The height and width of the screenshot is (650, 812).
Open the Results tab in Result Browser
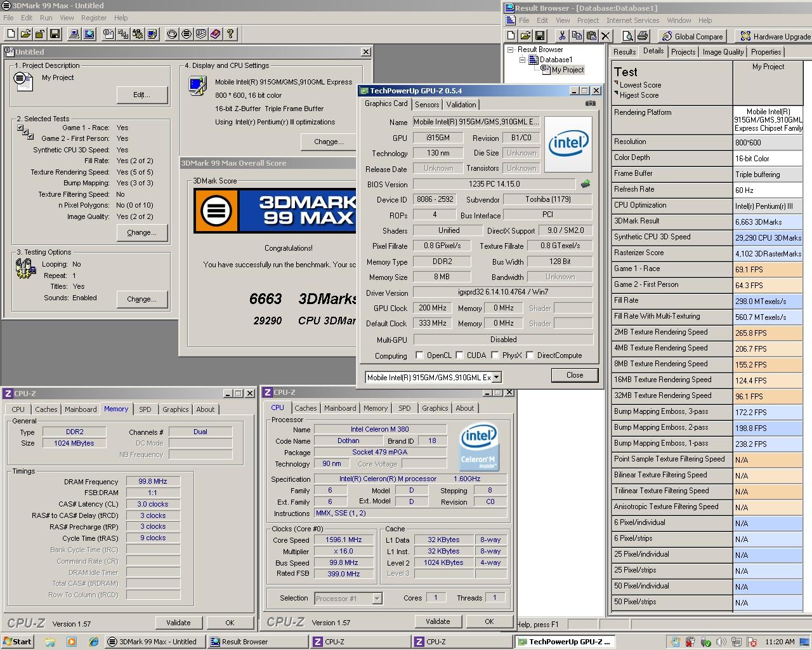click(x=624, y=52)
